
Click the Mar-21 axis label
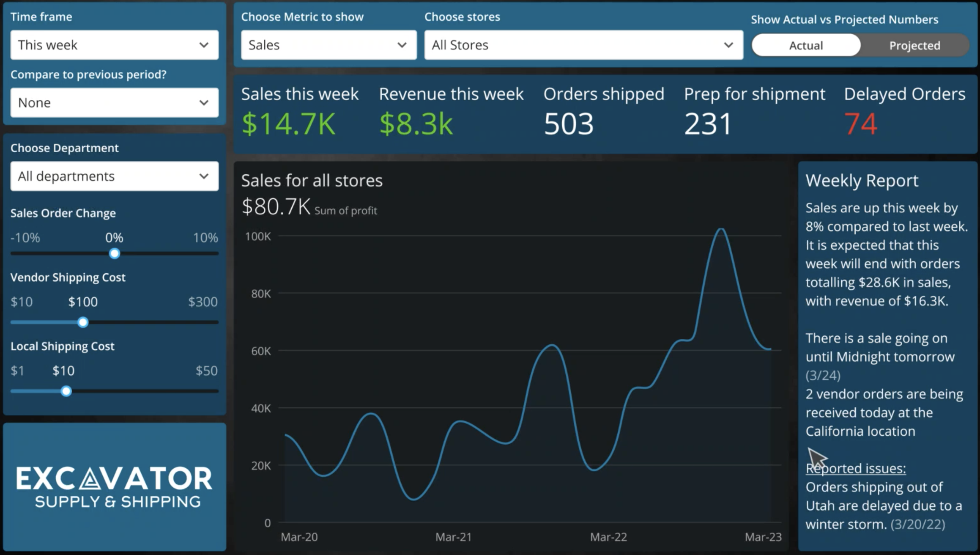click(x=453, y=537)
